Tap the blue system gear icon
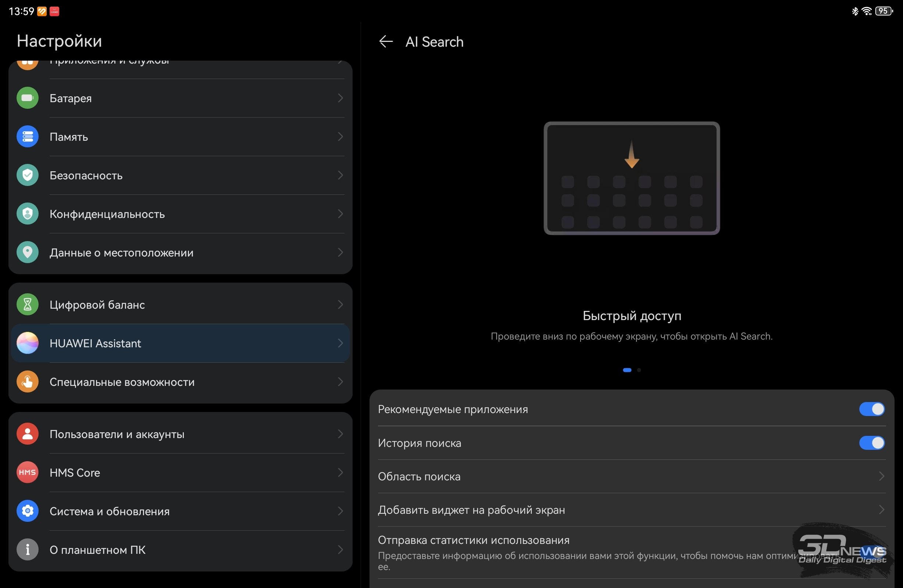 click(x=27, y=511)
